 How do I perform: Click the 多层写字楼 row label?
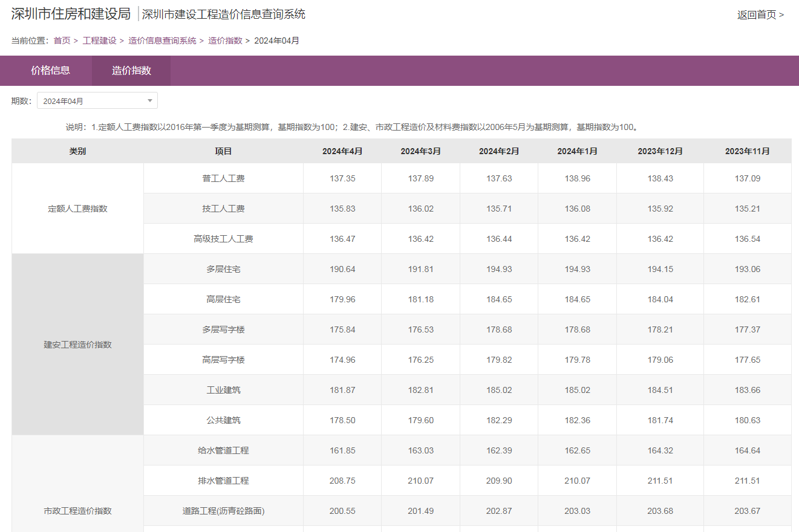point(223,329)
